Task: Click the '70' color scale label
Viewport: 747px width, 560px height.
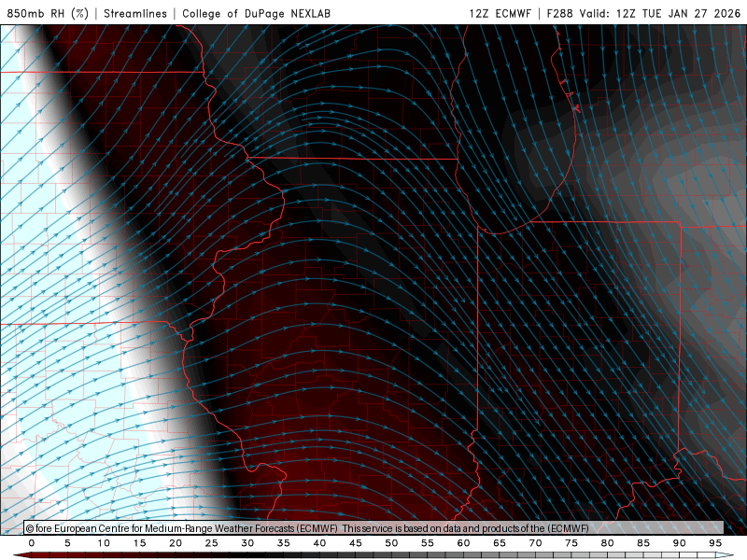Action: click(x=535, y=543)
